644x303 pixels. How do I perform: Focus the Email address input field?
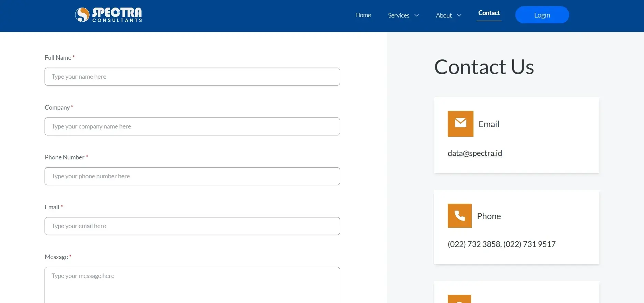pyautogui.click(x=192, y=226)
